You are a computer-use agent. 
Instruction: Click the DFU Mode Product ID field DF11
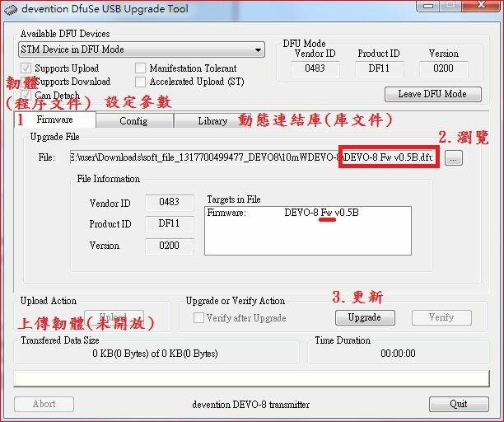point(379,69)
